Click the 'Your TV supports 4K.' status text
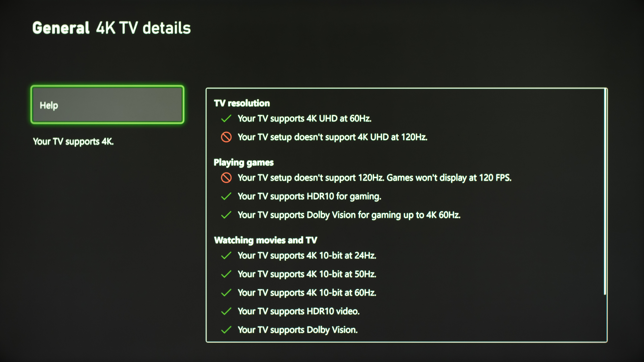Screen dimensions: 644x362 point(73,142)
